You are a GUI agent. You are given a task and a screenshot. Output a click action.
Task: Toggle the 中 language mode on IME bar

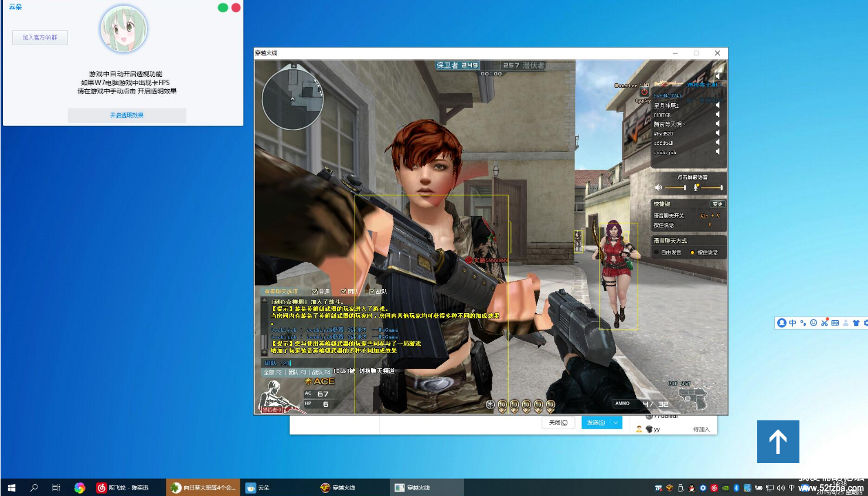pos(792,323)
